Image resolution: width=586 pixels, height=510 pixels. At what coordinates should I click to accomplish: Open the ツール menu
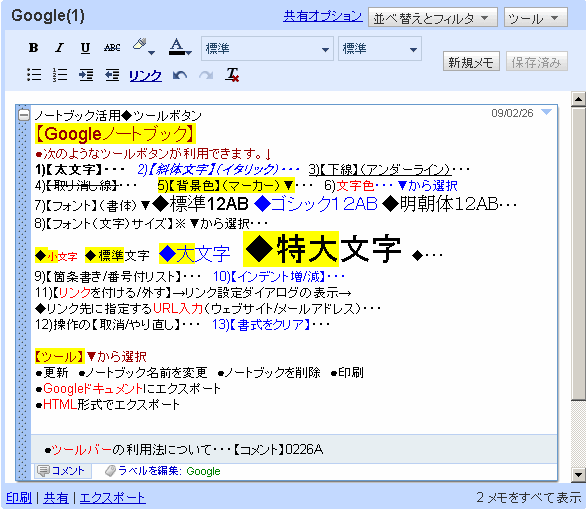536,17
